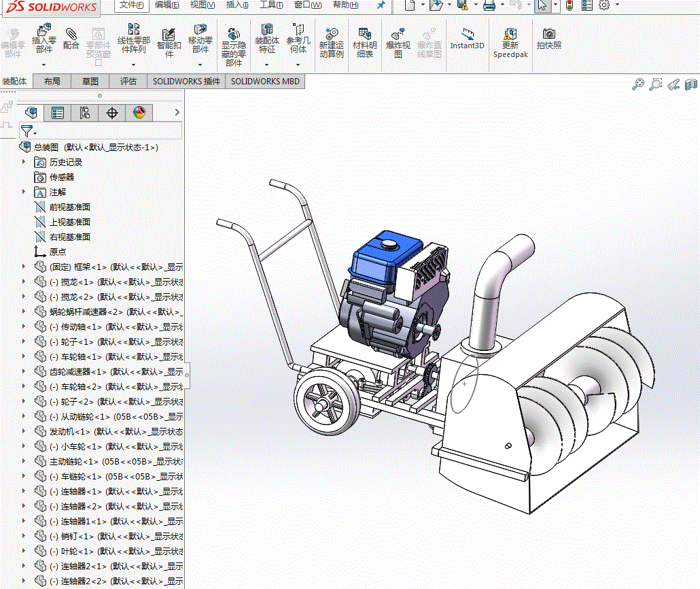Click the 拍快照 snapshot camera icon

tap(549, 33)
